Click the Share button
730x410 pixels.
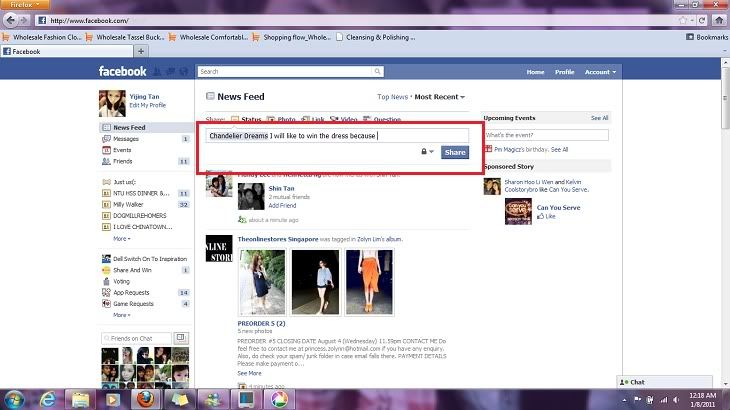[x=455, y=152]
